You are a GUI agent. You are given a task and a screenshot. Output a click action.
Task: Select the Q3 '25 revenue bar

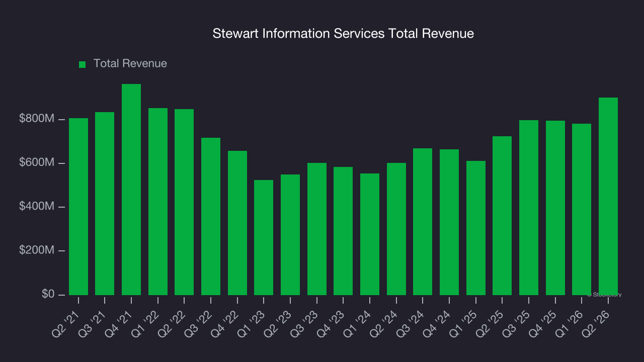click(x=529, y=208)
